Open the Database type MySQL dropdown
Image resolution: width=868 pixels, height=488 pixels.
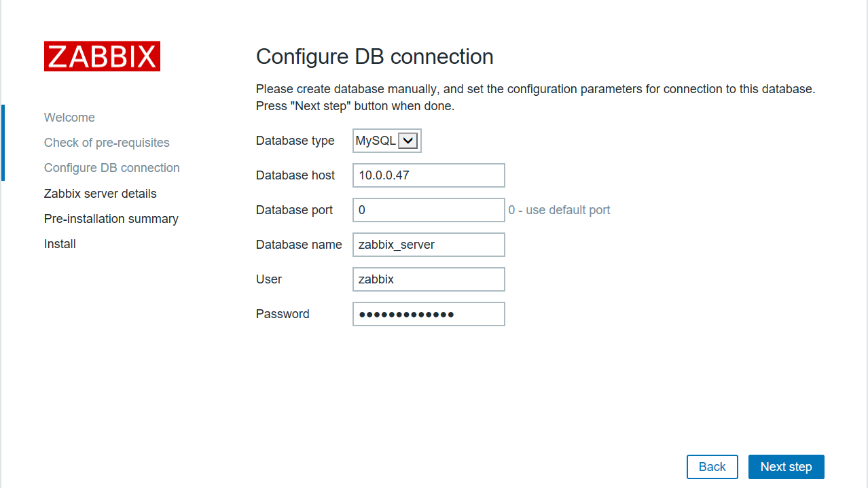coord(387,141)
